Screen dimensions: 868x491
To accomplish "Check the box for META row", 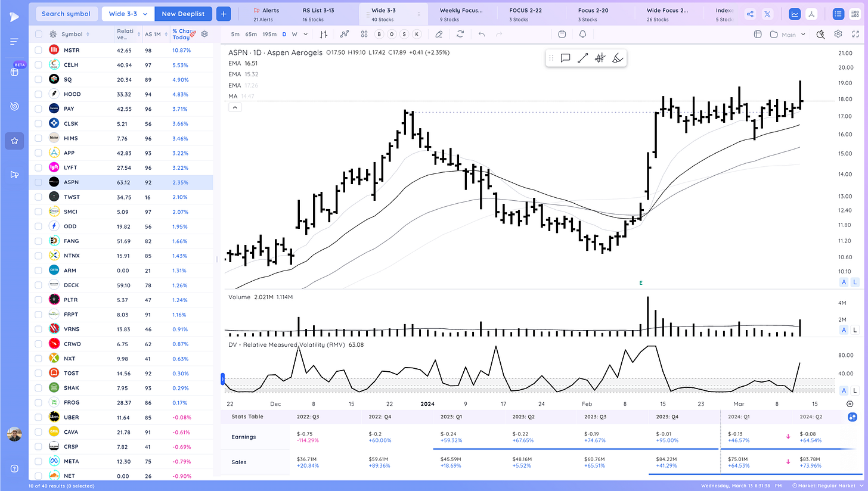I will tap(39, 461).
